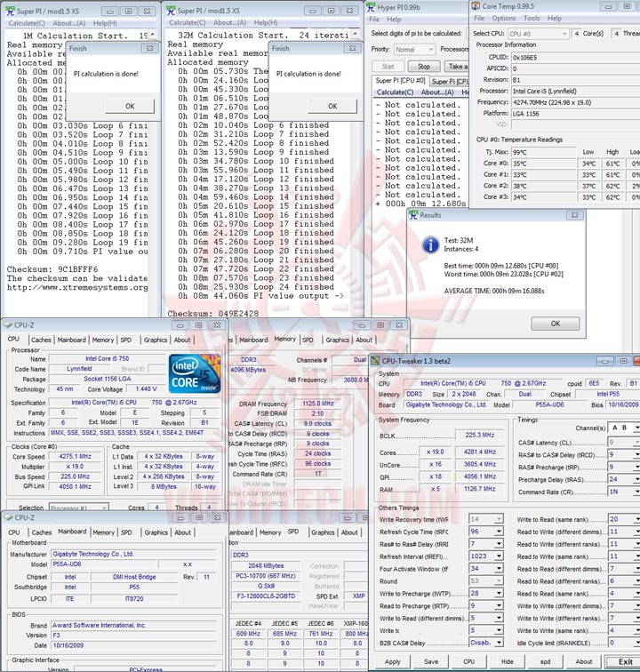Image resolution: width=640 pixels, height=672 pixels.
Task: Close the 1M Finish dialog with X
Action: tap(149, 48)
